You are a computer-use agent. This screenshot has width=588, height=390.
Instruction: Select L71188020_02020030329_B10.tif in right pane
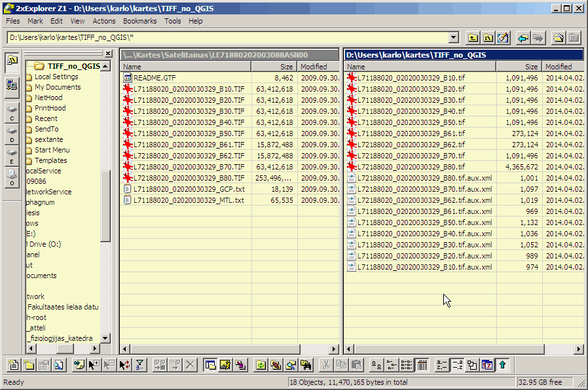coord(411,78)
